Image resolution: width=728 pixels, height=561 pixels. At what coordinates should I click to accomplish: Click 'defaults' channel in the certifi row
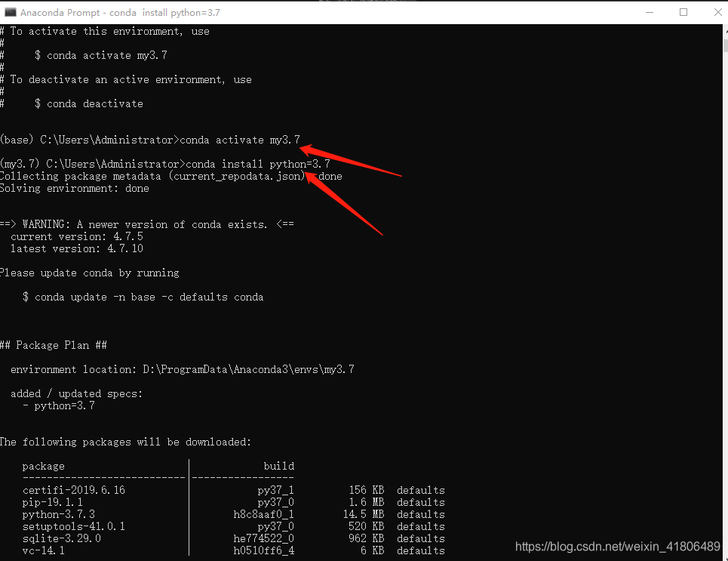pos(421,490)
